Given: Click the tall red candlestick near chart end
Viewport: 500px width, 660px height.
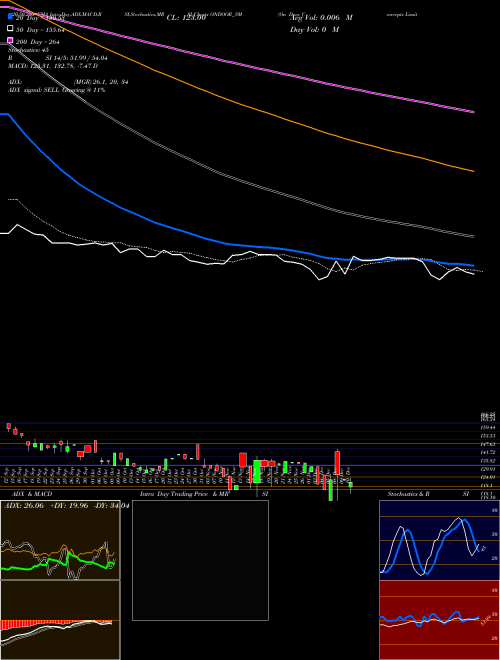Looking at the screenshot, I should 337,463.
